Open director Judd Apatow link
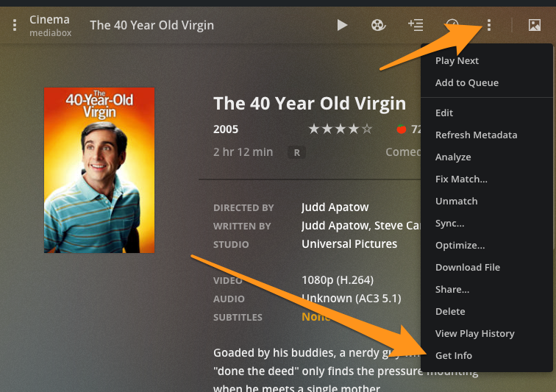The height and width of the screenshot is (392, 556). point(335,207)
